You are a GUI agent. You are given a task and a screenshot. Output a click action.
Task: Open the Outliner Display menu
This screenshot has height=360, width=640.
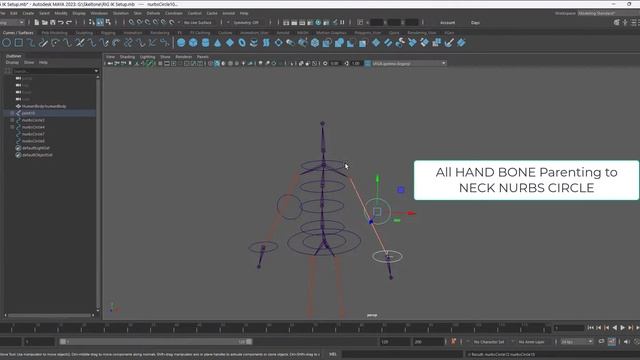click(x=12, y=62)
